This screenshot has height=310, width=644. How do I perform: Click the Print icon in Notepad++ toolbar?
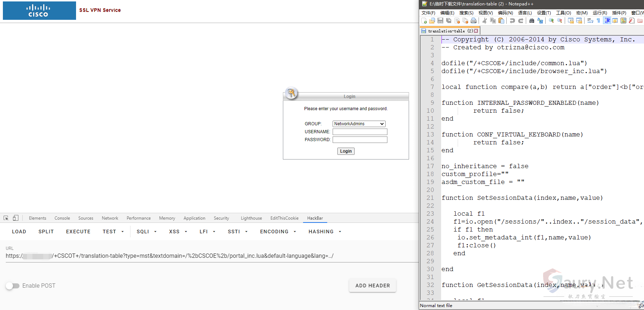coord(474,21)
